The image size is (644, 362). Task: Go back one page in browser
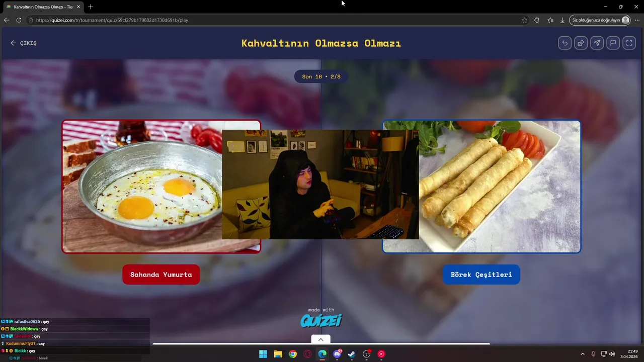[7, 20]
